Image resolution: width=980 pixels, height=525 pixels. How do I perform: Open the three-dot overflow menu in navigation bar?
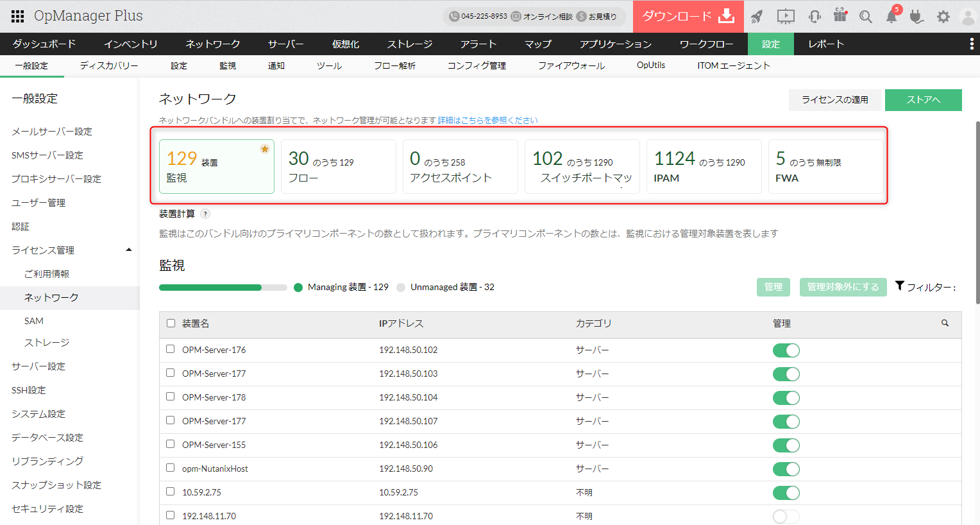coord(971,44)
